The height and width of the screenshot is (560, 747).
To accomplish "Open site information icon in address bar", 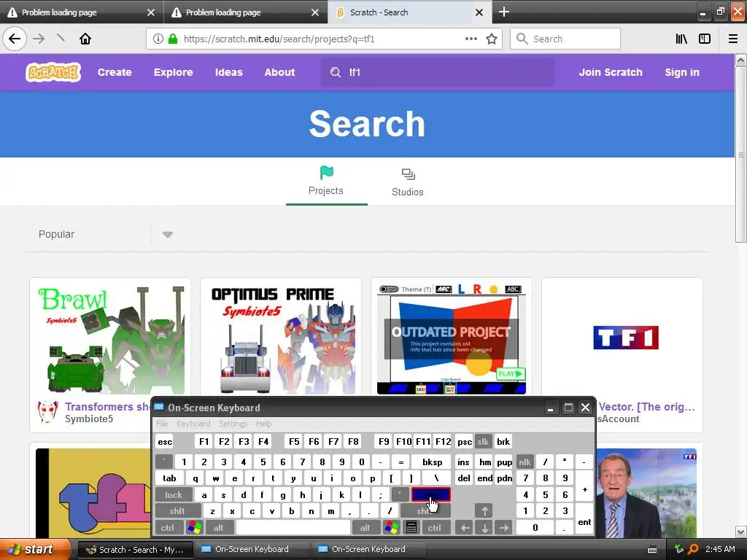I will point(158,39).
